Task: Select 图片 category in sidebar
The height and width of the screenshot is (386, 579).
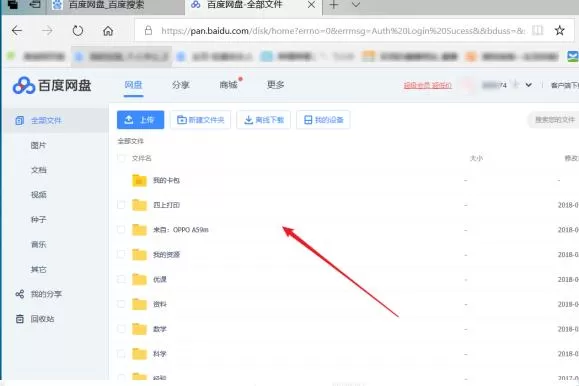Action: 38,146
